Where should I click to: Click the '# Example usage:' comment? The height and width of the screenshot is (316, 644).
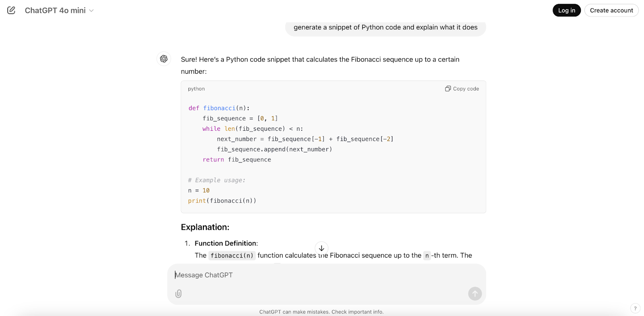click(217, 180)
